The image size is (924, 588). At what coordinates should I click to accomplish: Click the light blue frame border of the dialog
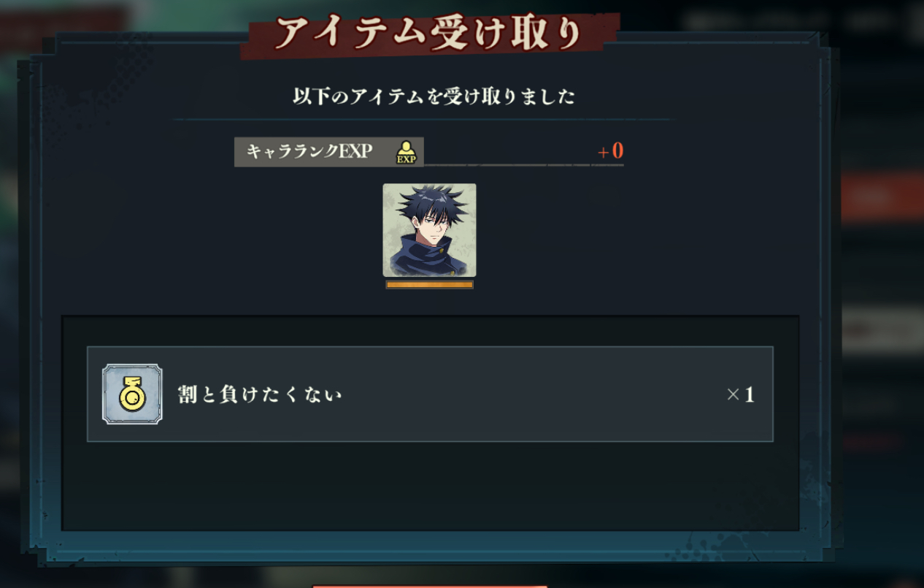click(x=430, y=544)
